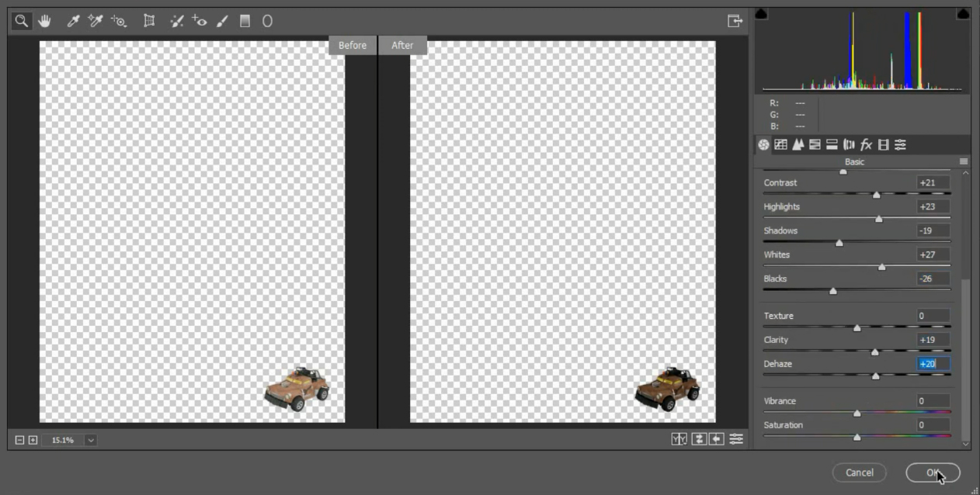The image size is (980, 495).
Task: Open the Effects fx panel tab
Action: (866, 144)
